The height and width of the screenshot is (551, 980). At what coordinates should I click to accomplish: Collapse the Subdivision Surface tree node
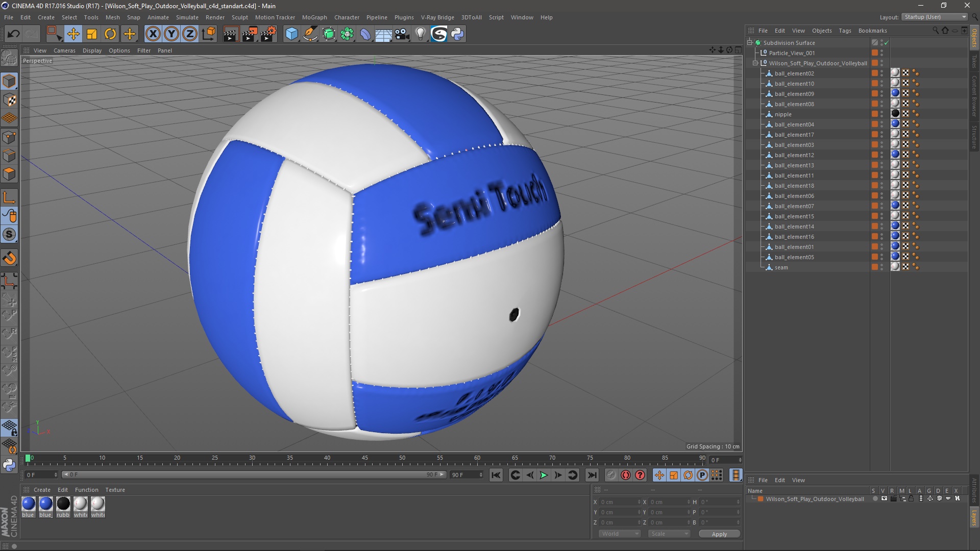click(x=750, y=43)
